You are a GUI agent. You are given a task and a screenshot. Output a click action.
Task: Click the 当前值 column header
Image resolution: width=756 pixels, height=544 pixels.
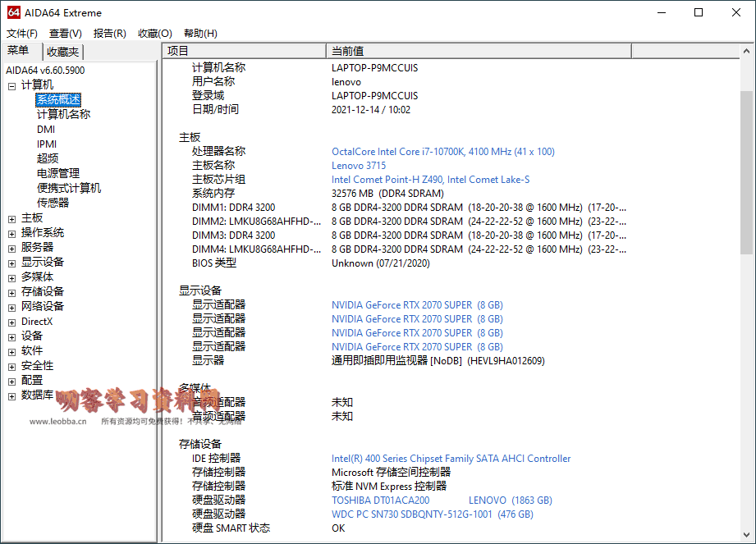point(478,51)
